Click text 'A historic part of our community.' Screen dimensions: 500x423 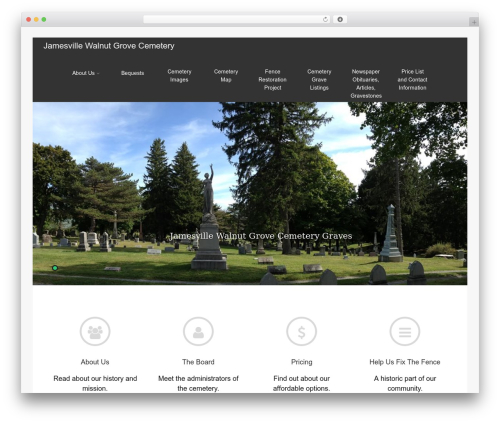click(405, 383)
